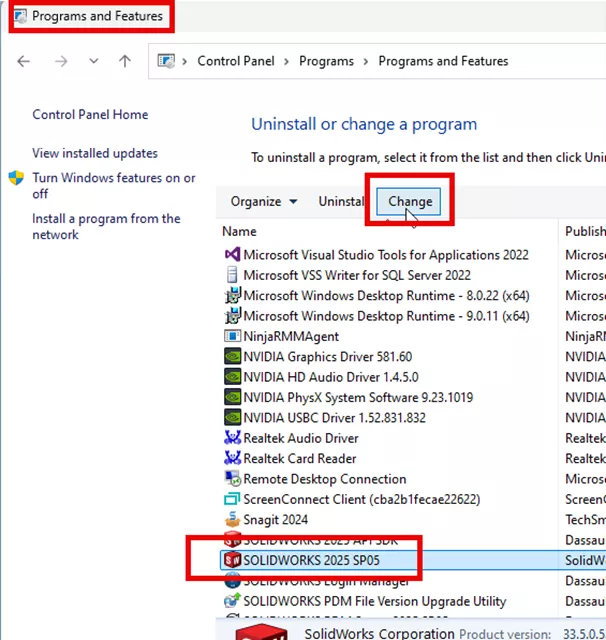Expand chevron before Control Panel breadcrumb
606x640 pixels.
coord(184,62)
